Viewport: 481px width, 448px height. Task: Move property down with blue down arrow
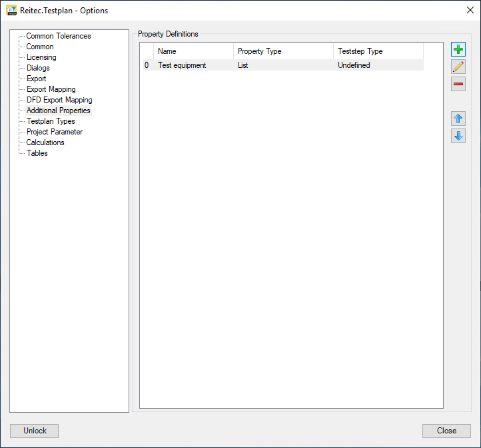coord(458,136)
